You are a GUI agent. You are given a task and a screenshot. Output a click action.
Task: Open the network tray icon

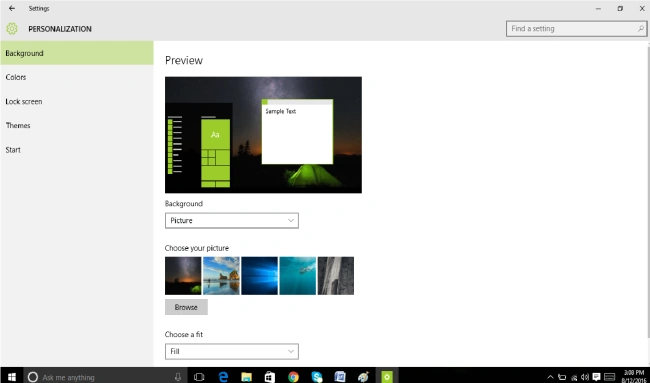(x=574, y=377)
